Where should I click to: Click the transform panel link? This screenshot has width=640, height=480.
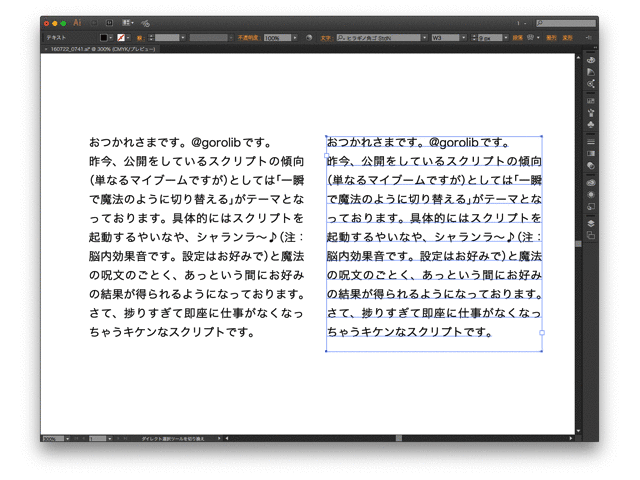(x=568, y=38)
